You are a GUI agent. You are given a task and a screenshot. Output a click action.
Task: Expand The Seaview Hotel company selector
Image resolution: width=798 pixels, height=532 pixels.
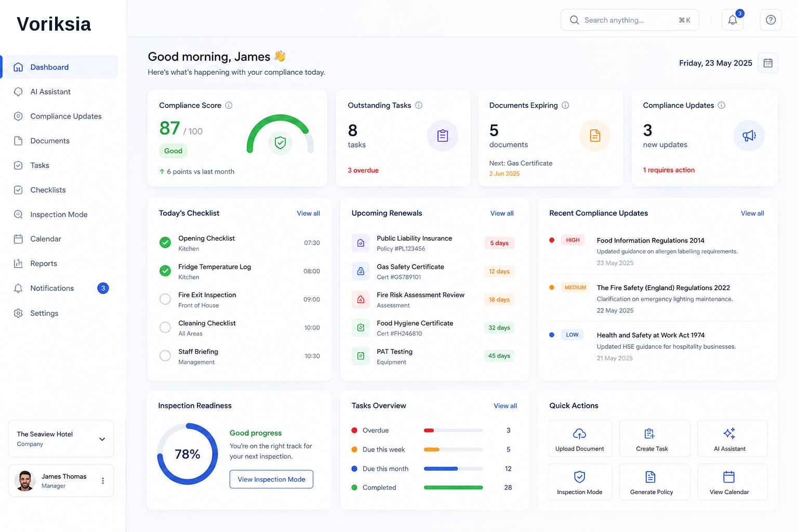(61, 438)
